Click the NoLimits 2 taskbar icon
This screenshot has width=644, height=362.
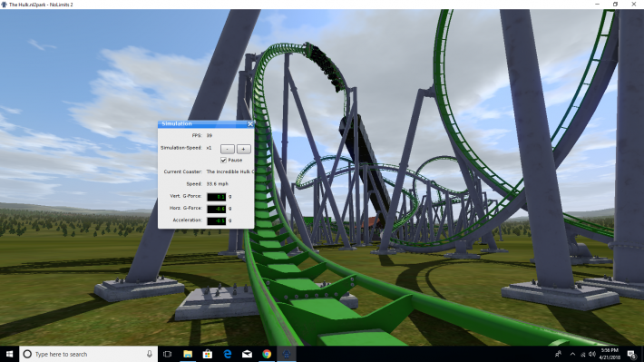coord(287,354)
